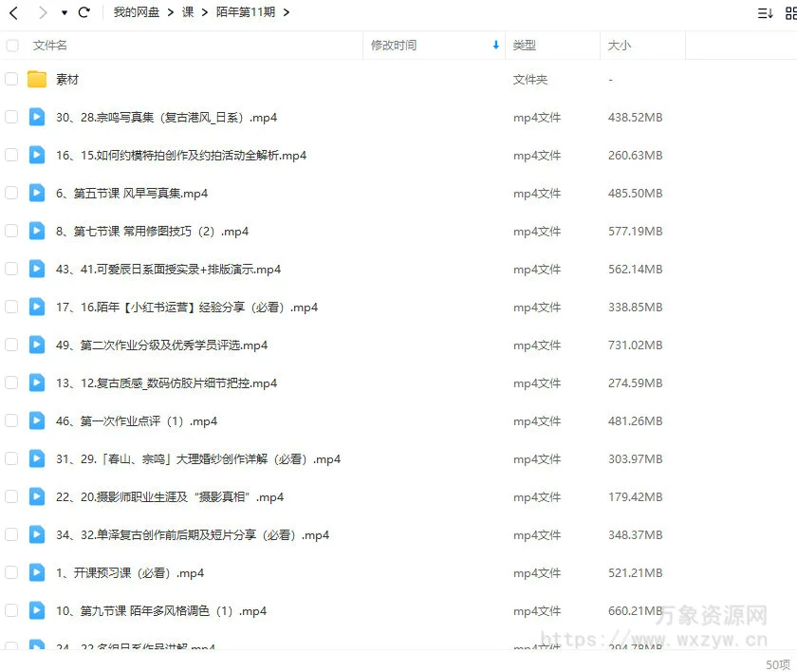
Task: Switch to grid view using the grid icon
Action: (x=790, y=12)
